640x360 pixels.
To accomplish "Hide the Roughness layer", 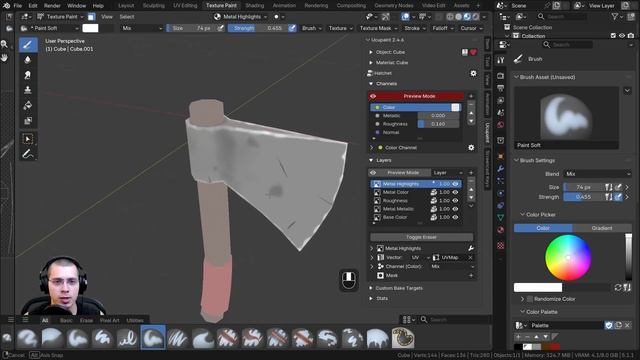I will (456, 201).
